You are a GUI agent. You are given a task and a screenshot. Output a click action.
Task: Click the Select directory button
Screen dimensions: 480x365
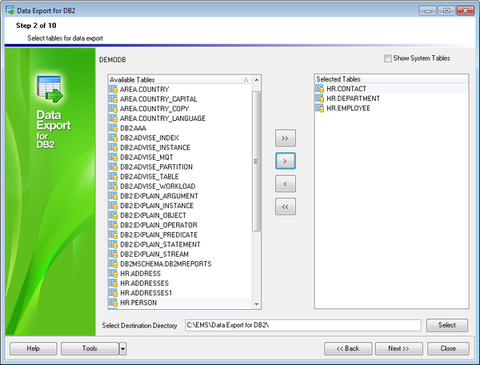click(447, 325)
